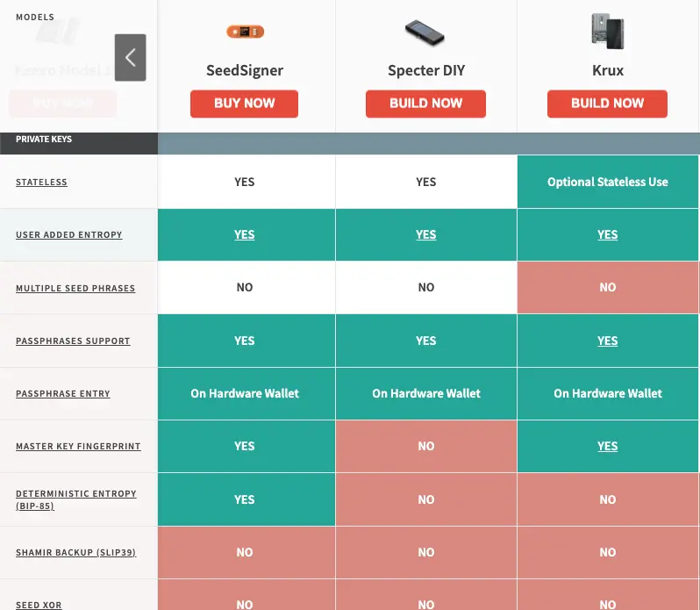The width and height of the screenshot is (700, 610).
Task: Open the Master Key Fingerprint link
Action: (78, 447)
